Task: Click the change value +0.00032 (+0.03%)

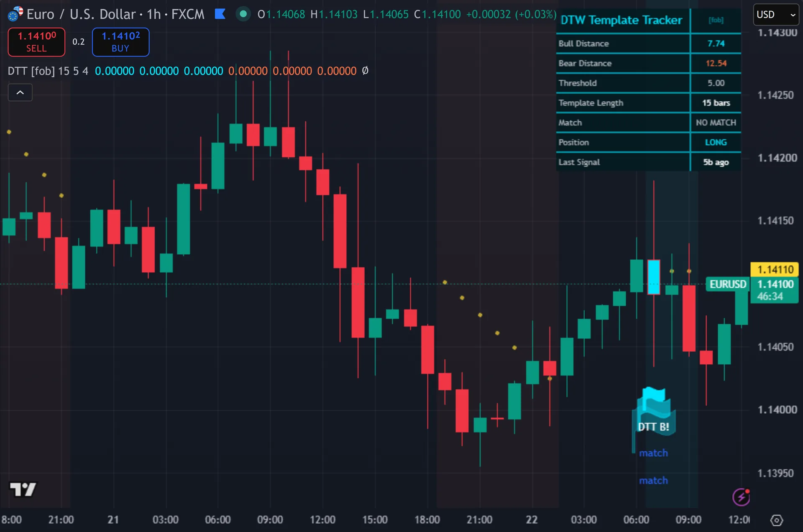Action: click(x=511, y=14)
